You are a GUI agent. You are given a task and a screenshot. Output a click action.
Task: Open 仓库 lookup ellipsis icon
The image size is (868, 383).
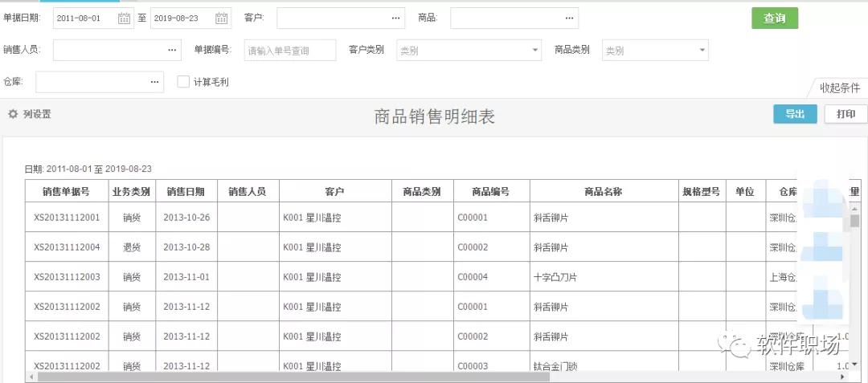click(154, 83)
